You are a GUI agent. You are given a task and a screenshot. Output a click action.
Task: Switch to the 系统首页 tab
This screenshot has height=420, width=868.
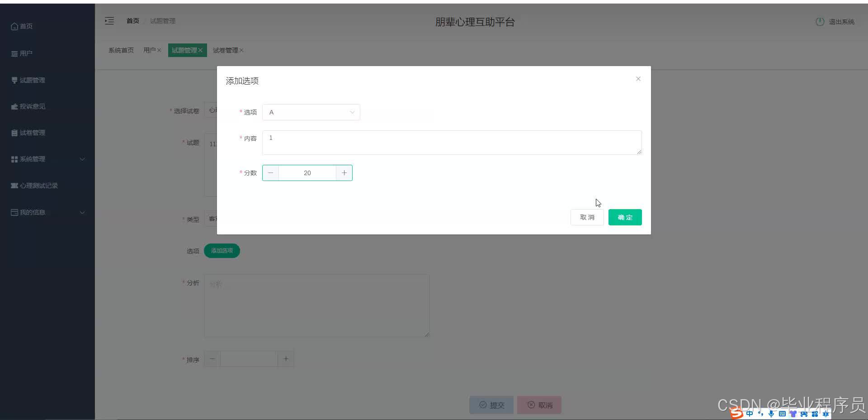tap(121, 50)
